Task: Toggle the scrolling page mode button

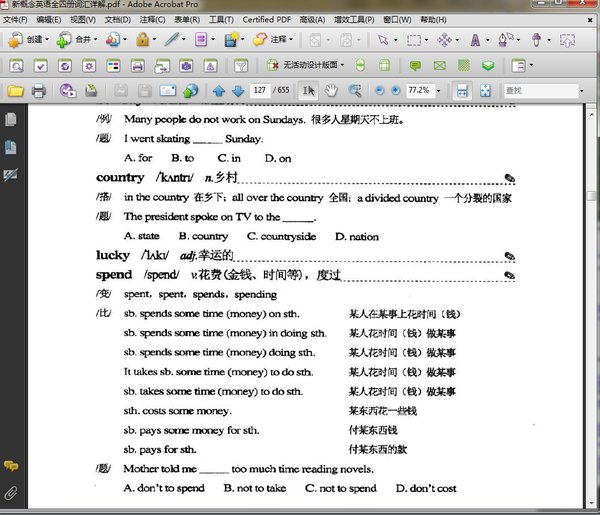Action: click(x=462, y=91)
